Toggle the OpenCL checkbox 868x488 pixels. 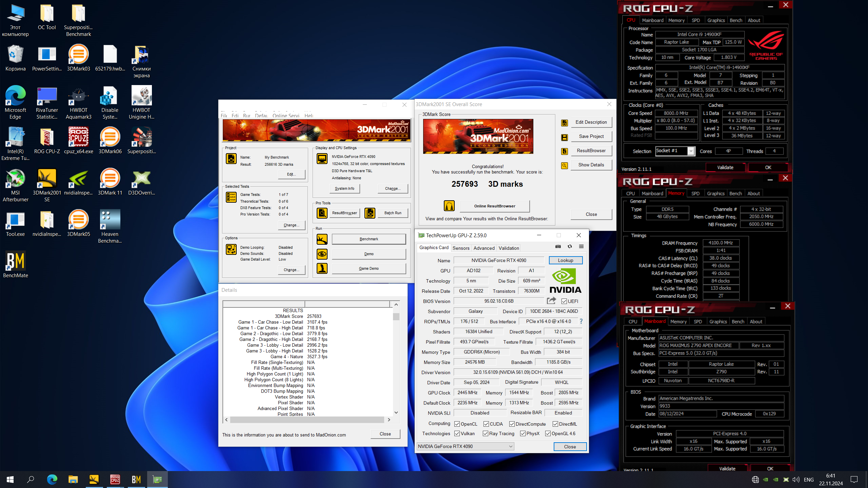(x=457, y=424)
